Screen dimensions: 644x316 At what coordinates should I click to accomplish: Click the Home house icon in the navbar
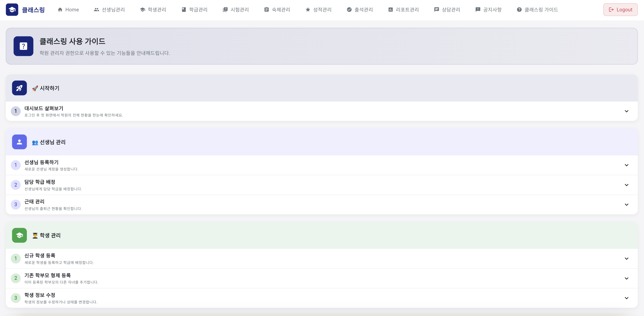(60, 10)
